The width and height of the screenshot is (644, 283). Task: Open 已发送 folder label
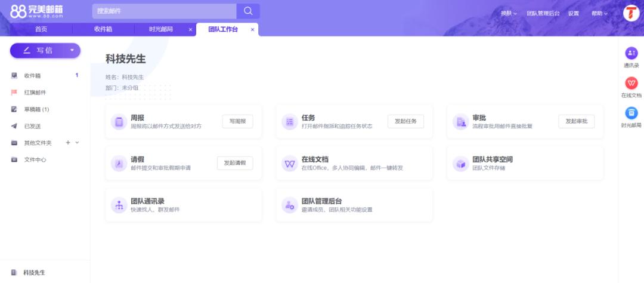click(32, 127)
